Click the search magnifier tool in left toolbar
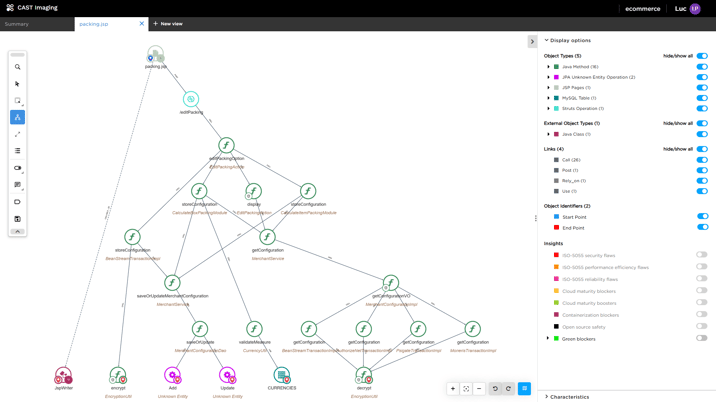This screenshot has width=716, height=402. pos(17,67)
